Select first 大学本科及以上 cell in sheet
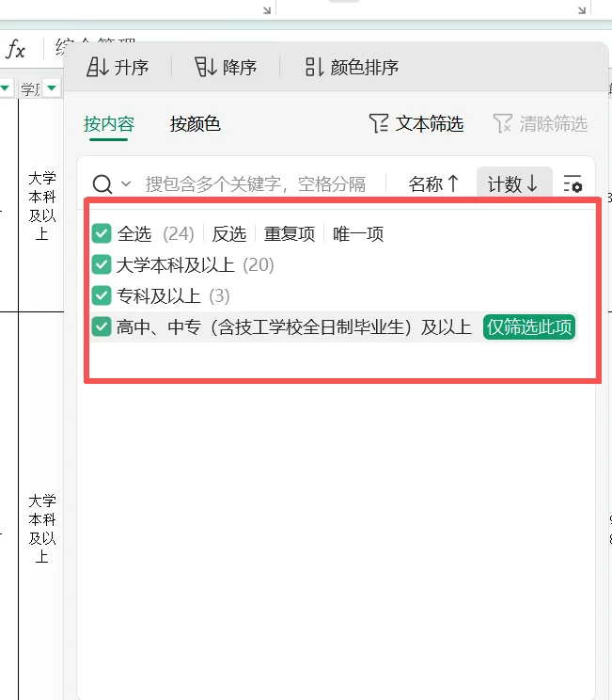 42,205
